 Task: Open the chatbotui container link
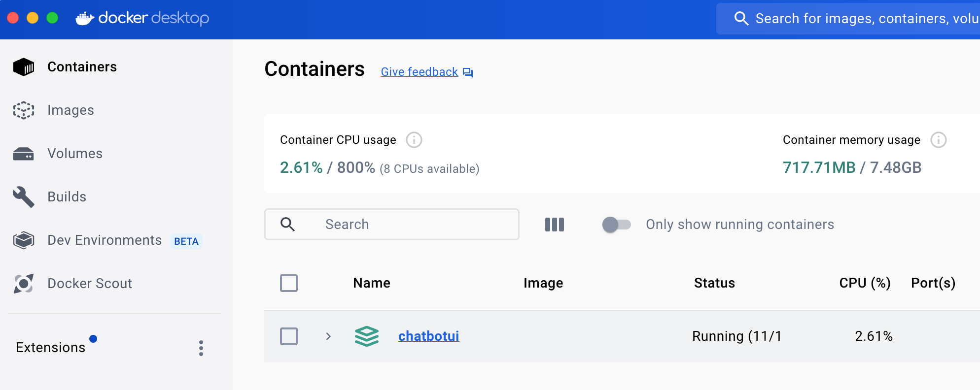point(428,336)
